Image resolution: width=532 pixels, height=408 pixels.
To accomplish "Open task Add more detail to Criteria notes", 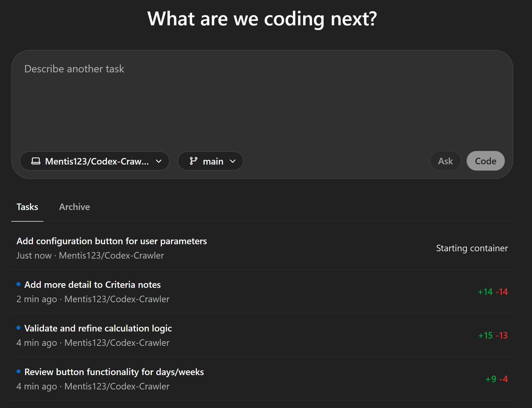I will click(x=262, y=291).
